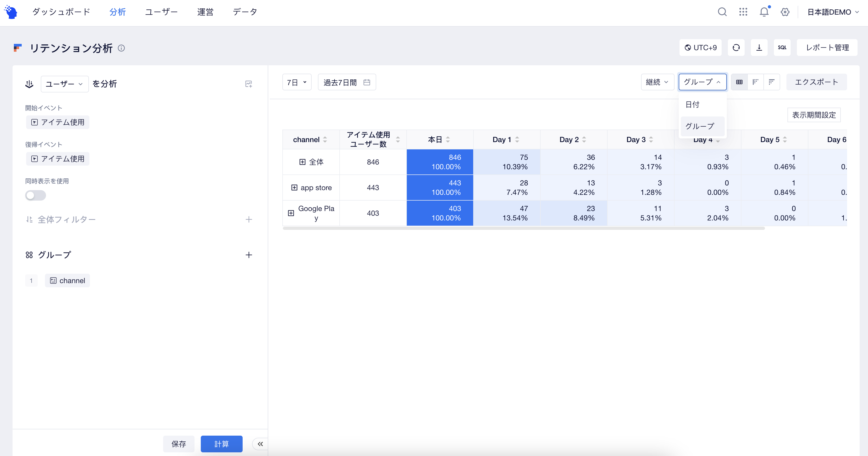Add a group with plus icon
Screen dimensions: 868x456
[249, 255]
